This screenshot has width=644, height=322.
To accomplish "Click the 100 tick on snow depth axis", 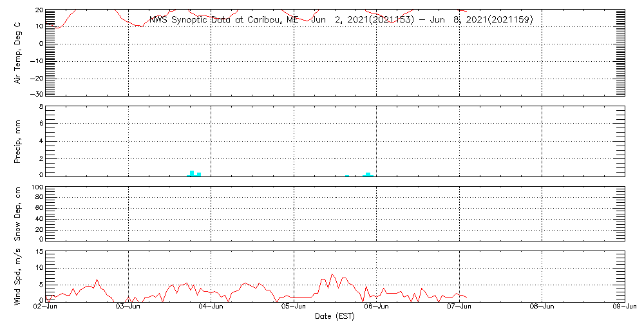I will pyautogui.click(x=37, y=187).
